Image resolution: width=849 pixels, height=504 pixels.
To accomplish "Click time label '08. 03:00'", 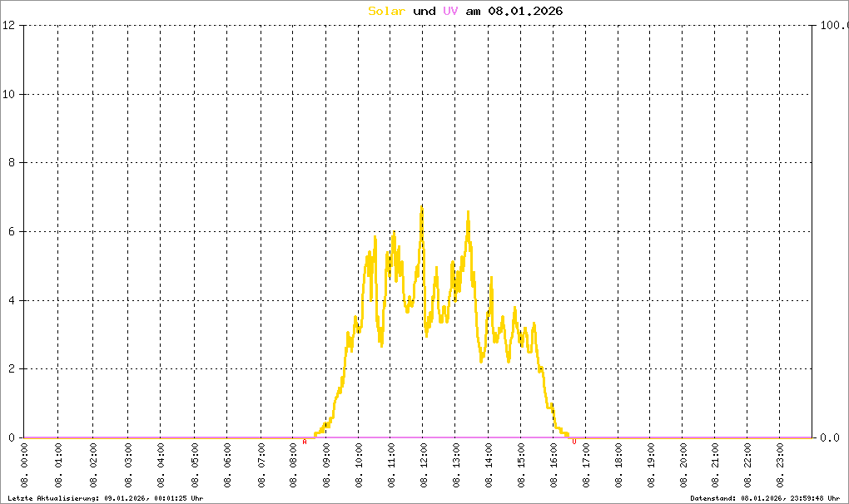I will [128, 466].
